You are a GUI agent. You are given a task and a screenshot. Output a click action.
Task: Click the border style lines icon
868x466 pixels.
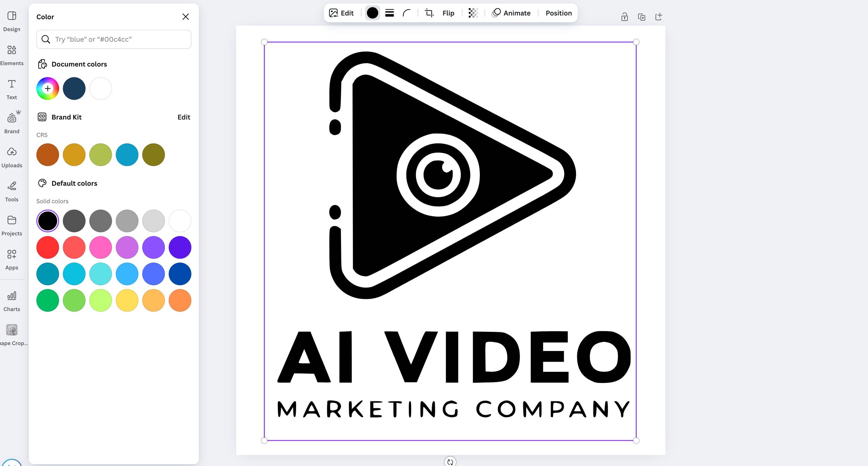tap(390, 13)
